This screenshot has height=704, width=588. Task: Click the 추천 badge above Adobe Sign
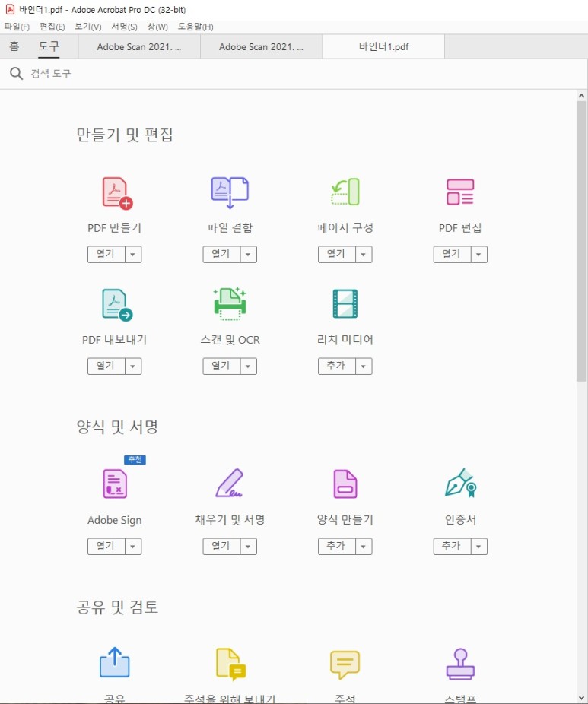tap(135, 459)
